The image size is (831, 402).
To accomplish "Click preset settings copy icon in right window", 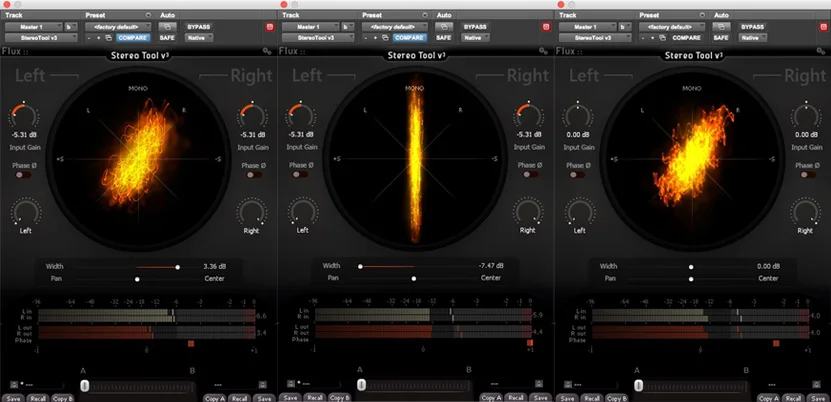I will pyautogui.click(x=662, y=38).
